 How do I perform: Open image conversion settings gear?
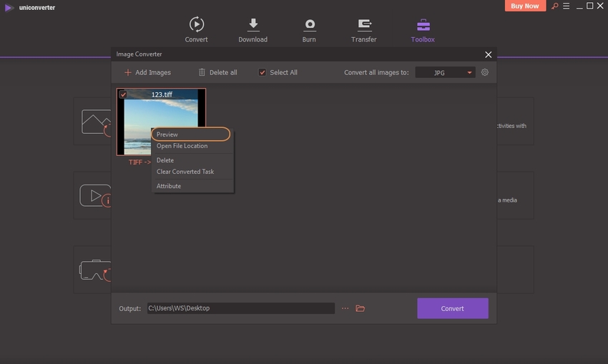coord(485,72)
